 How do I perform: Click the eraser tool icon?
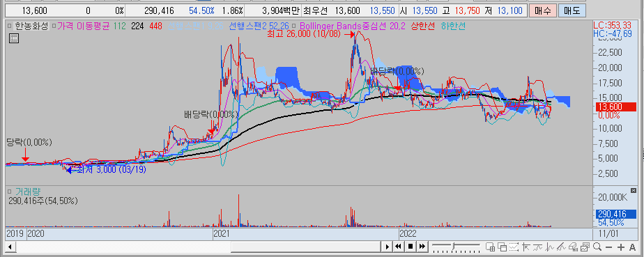574,247
